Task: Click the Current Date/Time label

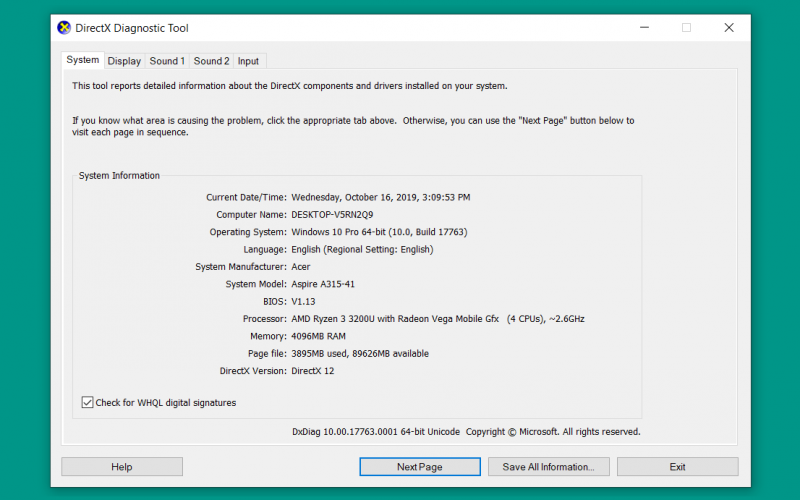Action: point(246,197)
